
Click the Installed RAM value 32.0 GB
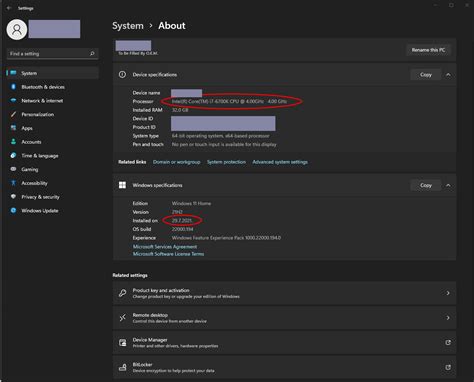(x=180, y=110)
